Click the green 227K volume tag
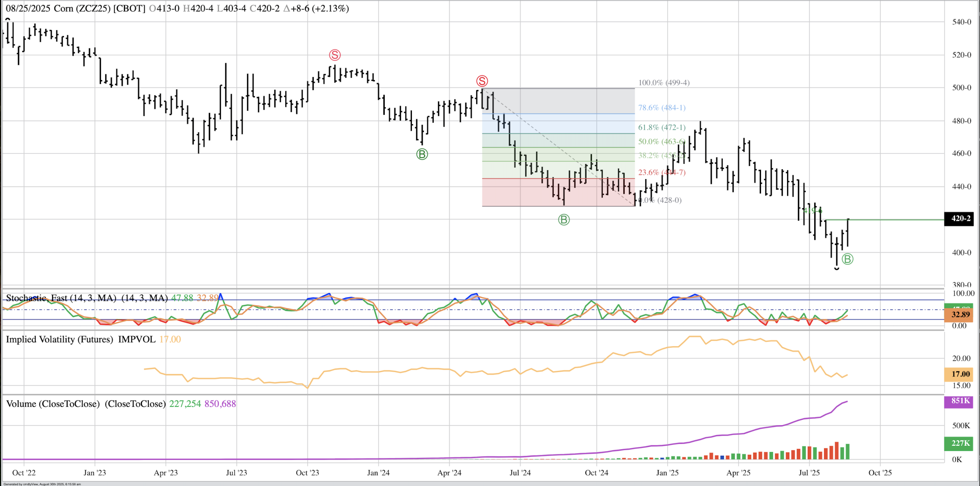 958,443
